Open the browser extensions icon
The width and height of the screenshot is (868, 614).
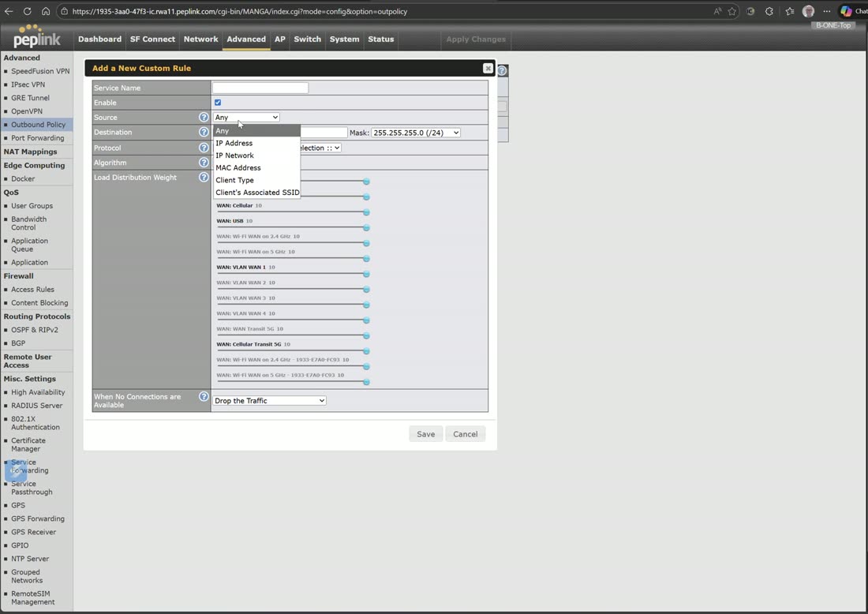pos(769,11)
